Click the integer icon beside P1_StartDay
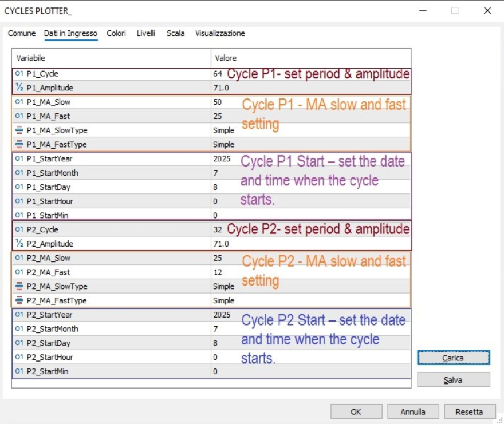This screenshot has height=424, width=504. click(x=19, y=187)
